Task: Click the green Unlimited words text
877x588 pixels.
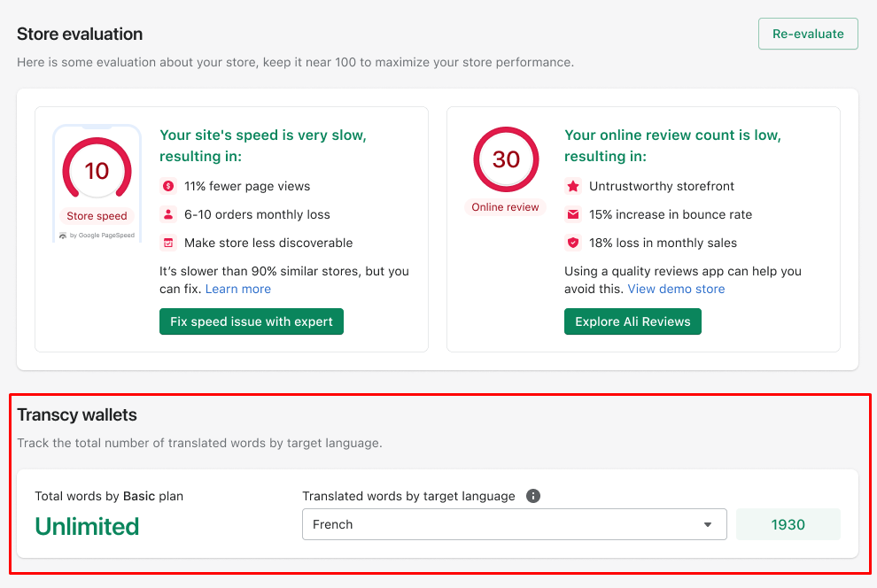Action: pos(87,527)
